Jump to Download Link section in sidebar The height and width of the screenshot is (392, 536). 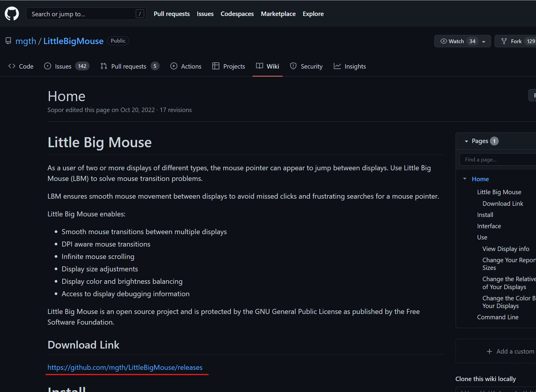tap(503, 203)
